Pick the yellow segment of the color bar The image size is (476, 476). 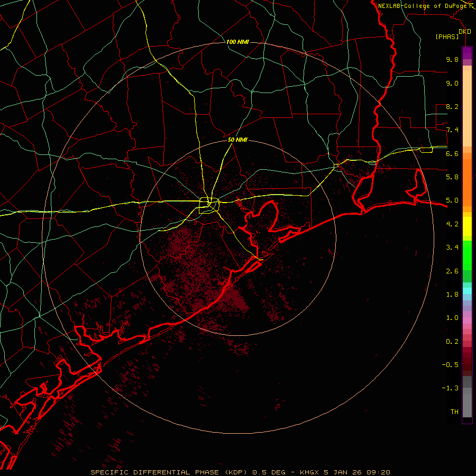467,226
